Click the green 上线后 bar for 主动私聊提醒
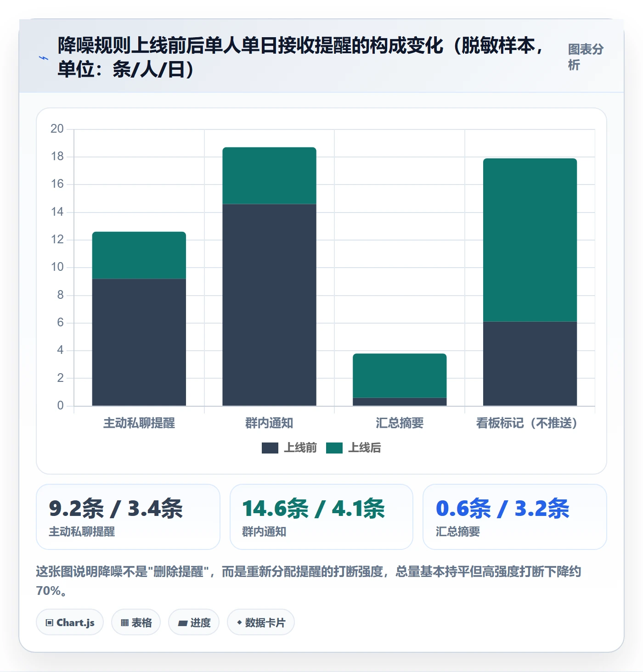The height and width of the screenshot is (672, 643). point(139,255)
